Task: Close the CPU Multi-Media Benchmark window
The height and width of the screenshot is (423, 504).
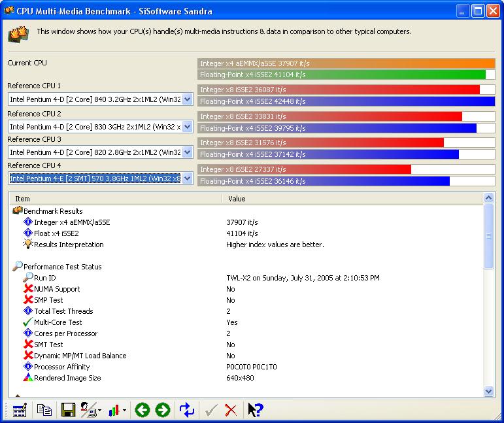Action: click(493, 11)
